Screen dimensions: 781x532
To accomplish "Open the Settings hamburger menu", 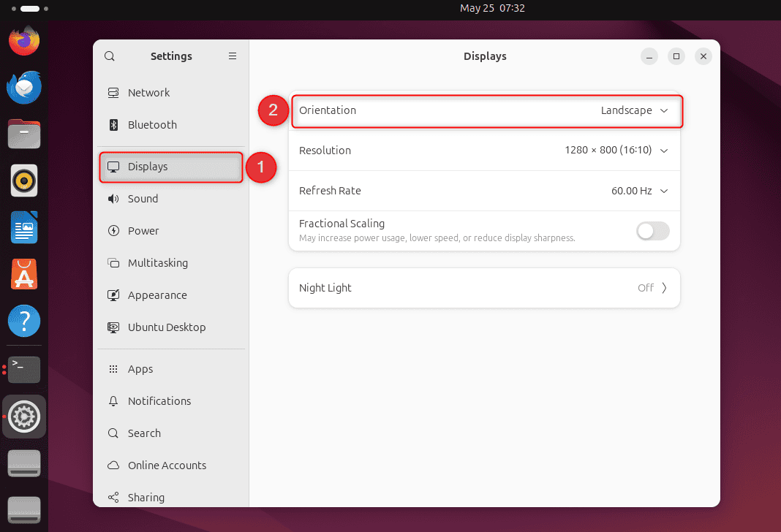I will (x=233, y=56).
